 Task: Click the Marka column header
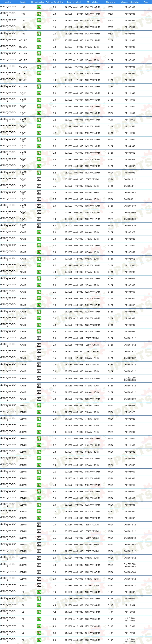tap(8, 2)
